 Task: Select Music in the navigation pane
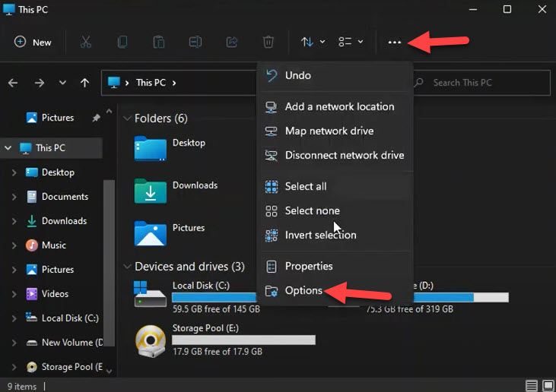[53, 245]
